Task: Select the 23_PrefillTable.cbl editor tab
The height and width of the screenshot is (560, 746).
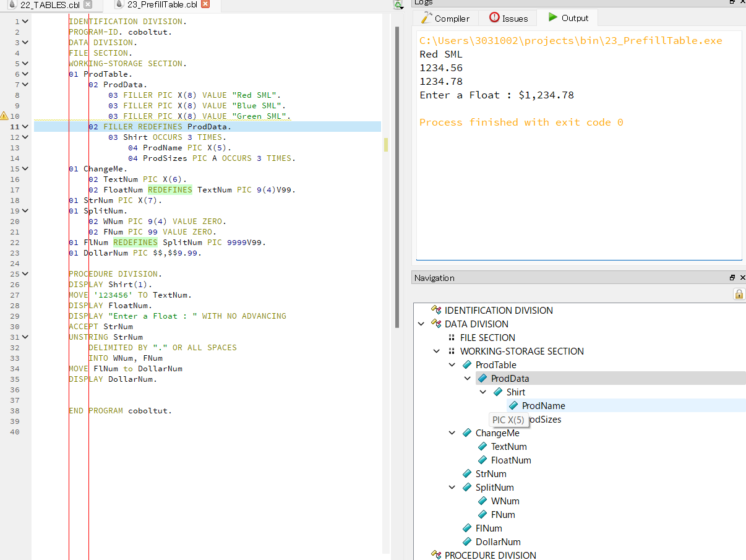Action: [163, 4]
